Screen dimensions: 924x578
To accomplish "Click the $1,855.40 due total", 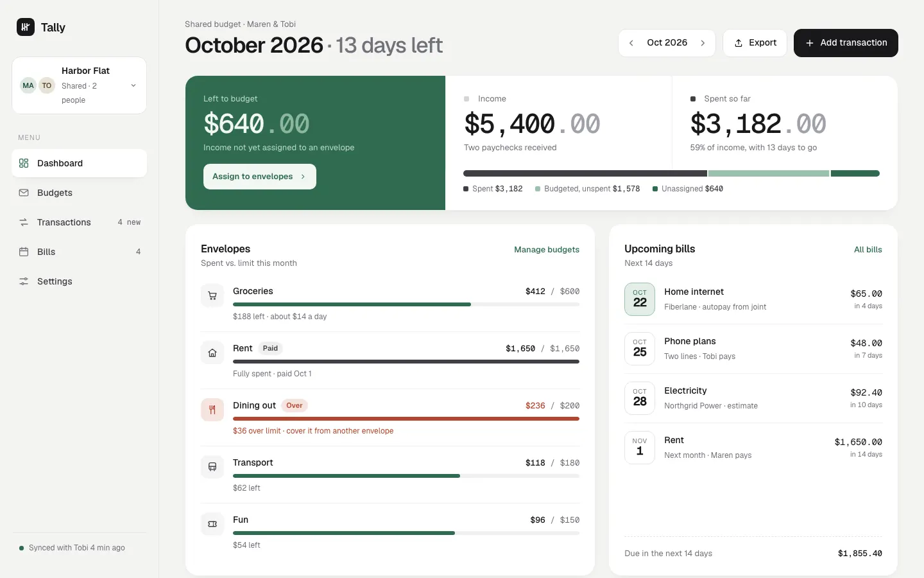I will (860, 554).
